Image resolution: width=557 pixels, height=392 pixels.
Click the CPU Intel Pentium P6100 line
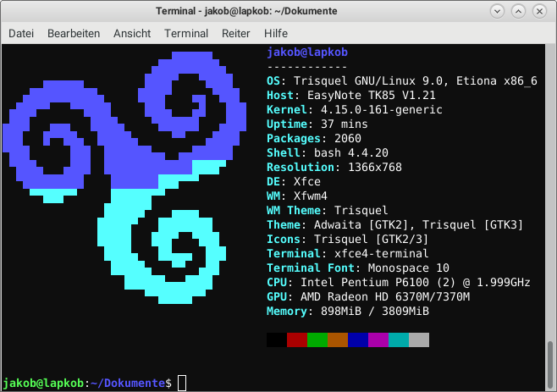(399, 283)
